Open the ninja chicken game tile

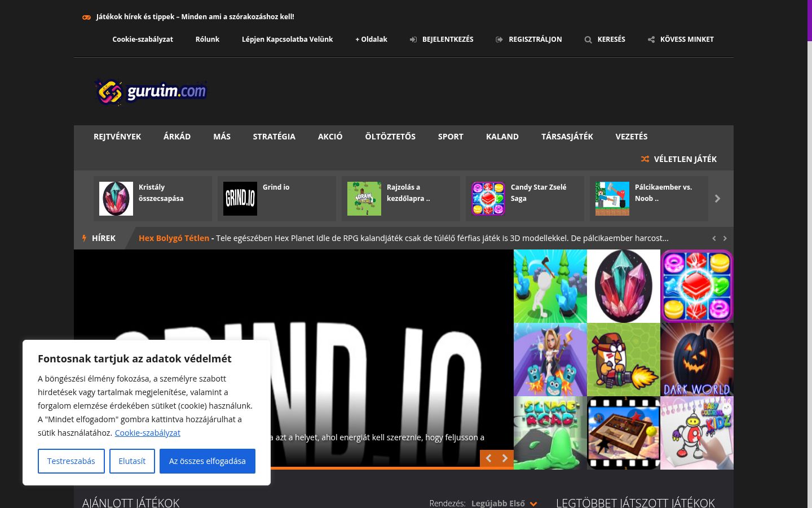624,360
